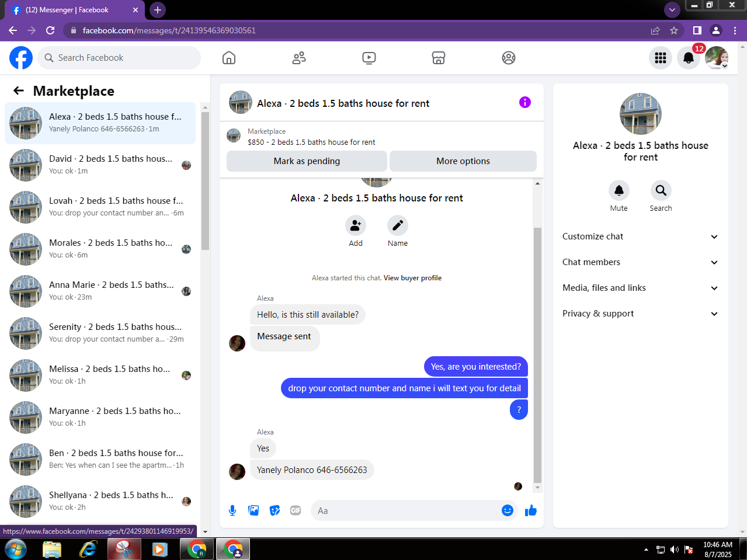Open the account profile picture menu
This screenshot has width=747, height=560.
[717, 58]
